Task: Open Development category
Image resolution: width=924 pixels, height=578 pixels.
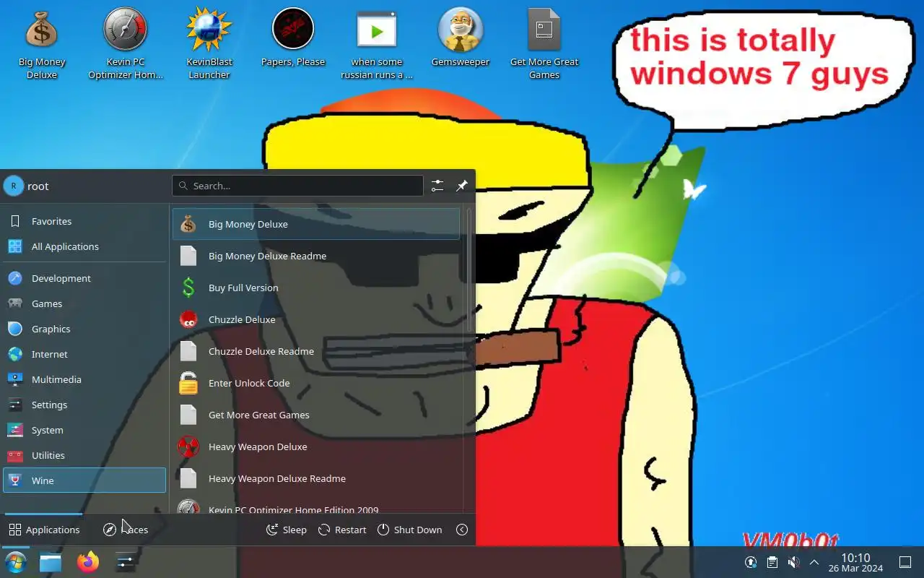Action: [x=84, y=278]
